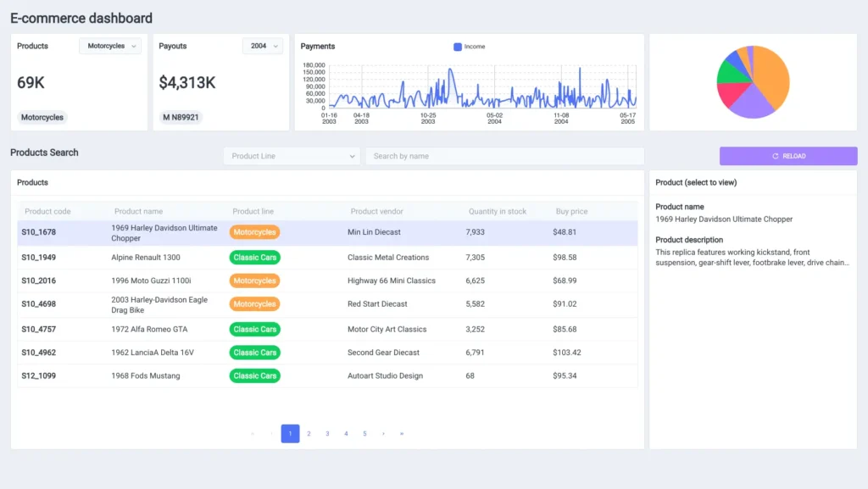Expand the Product Line filter dropdown

(x=292, y=156)
